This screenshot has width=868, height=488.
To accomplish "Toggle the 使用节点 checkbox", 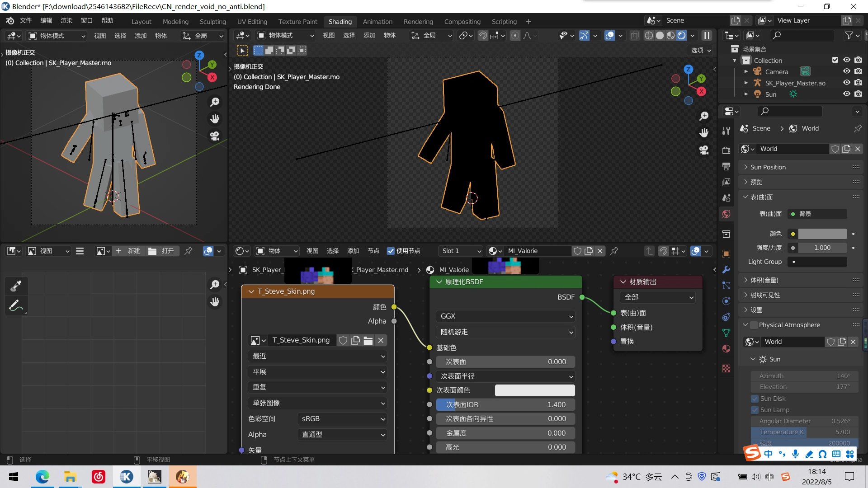I will pyautogui.click(x=391, y=251).
